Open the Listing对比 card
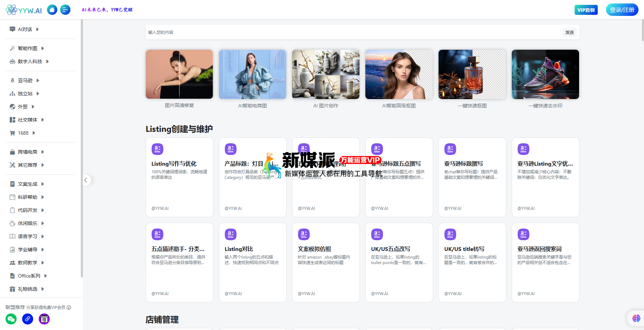 (x=253, y=262)
